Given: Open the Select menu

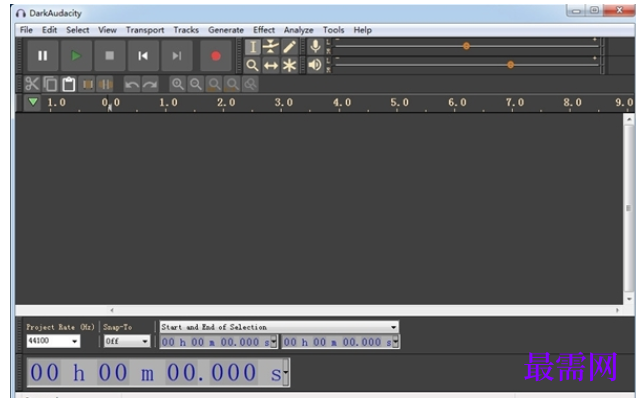Looking at the screenshot, I should click(78, 30).
